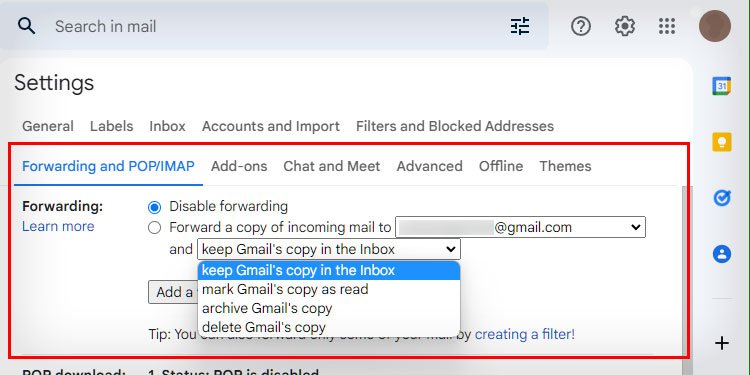Image resolution: width=750 pixels, height=375 pixels.
Task: Open the forwarding address @gmail.com dropdown
Action: click(x=520, y=227)
